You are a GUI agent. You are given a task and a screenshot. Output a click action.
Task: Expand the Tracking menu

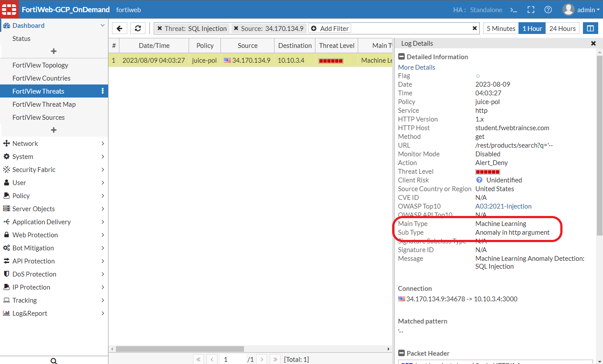(x=54, y=300)
